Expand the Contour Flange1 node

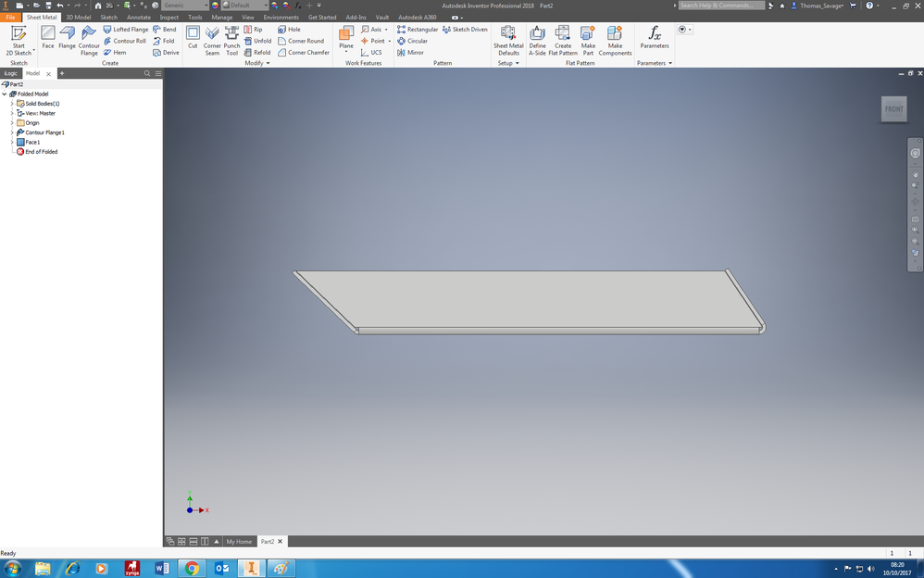click(12, 132)
